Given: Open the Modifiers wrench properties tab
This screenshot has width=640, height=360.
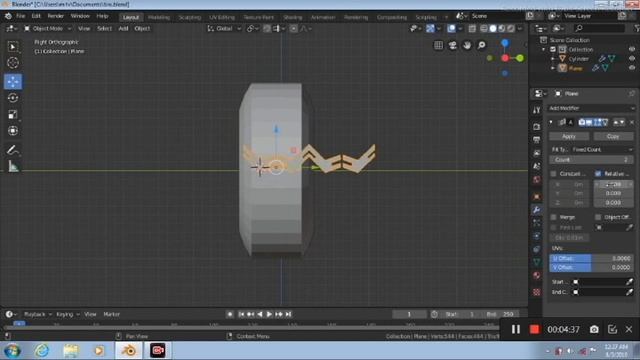Looking at the screenshot, I should 537,210.
